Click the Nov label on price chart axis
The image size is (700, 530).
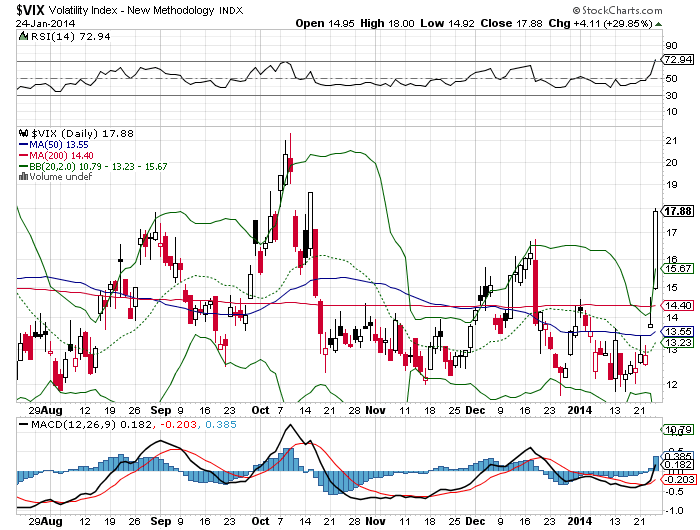click(x=375, y=410)
